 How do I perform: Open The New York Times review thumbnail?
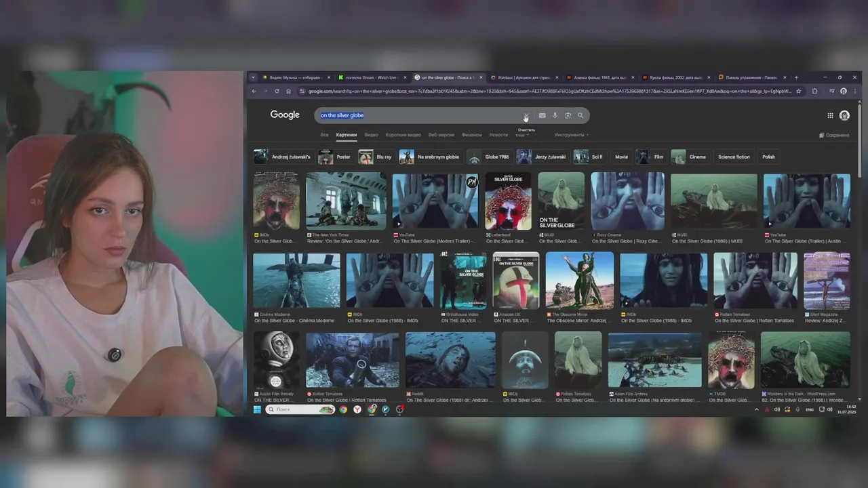pyautogui.click(x=346, y=201)
